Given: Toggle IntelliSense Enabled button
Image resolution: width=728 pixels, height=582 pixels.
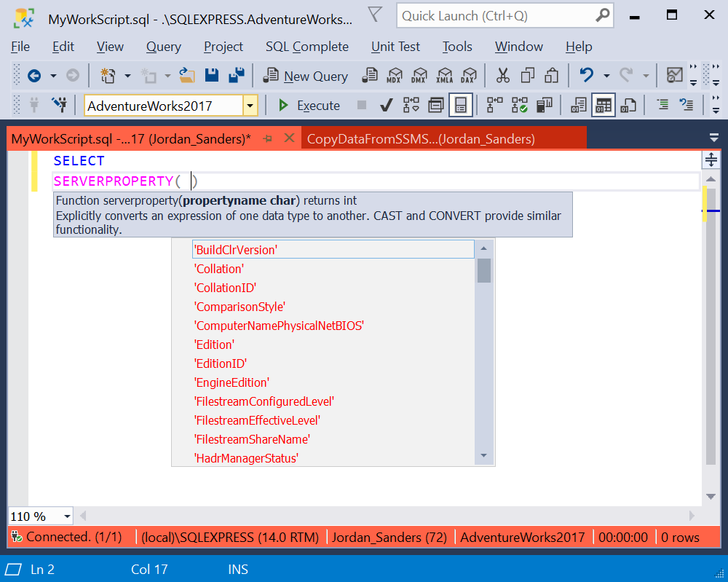Looking at the screenshot, I should pos(461,106).
